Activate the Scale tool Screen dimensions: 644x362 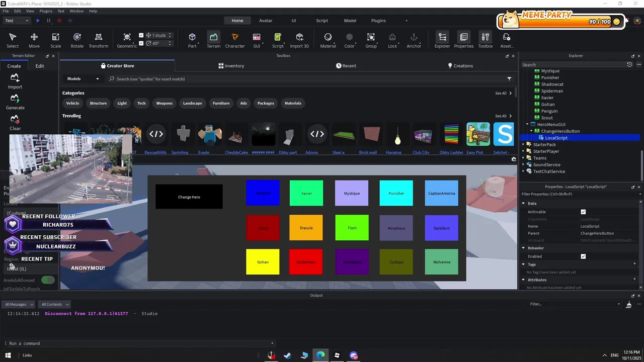point(56,40)
